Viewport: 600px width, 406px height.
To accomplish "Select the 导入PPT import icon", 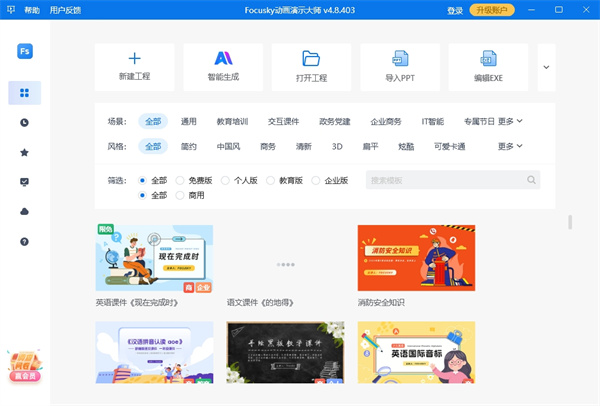I will [399, 58].
